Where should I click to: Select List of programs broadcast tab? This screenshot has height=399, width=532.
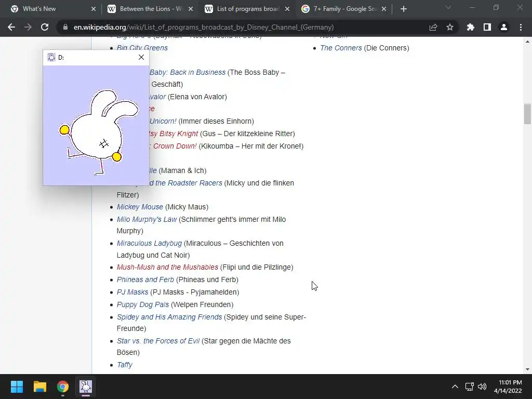pos(247,9)
